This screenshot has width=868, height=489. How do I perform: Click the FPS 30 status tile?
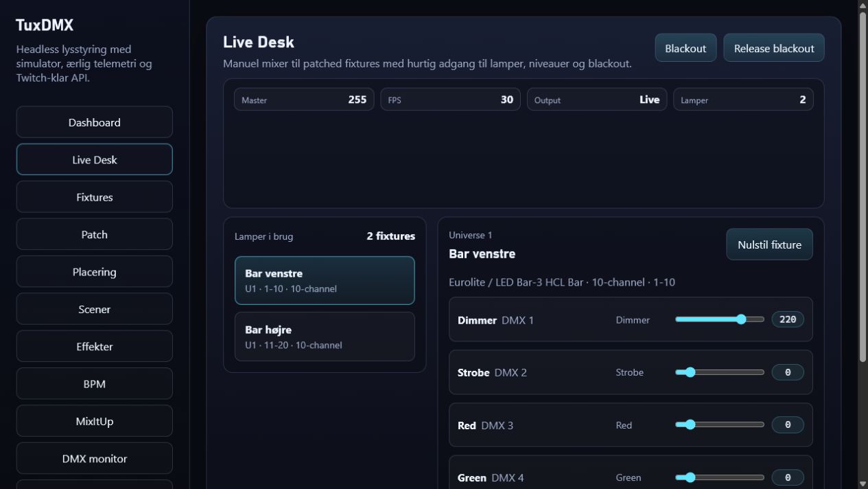(x=451, y=100)
